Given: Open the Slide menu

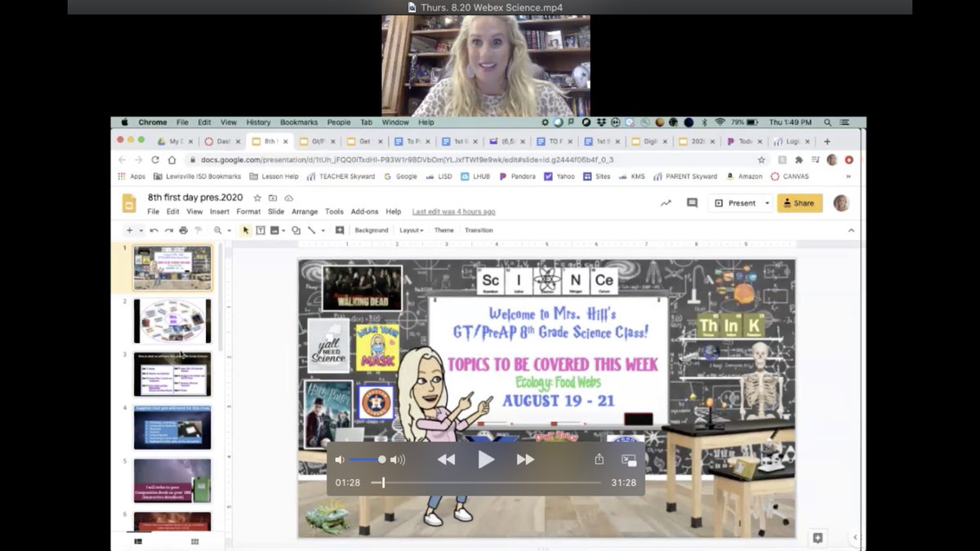Looking at the screenshot, I should pyautogui.click(x=276, y=211).
